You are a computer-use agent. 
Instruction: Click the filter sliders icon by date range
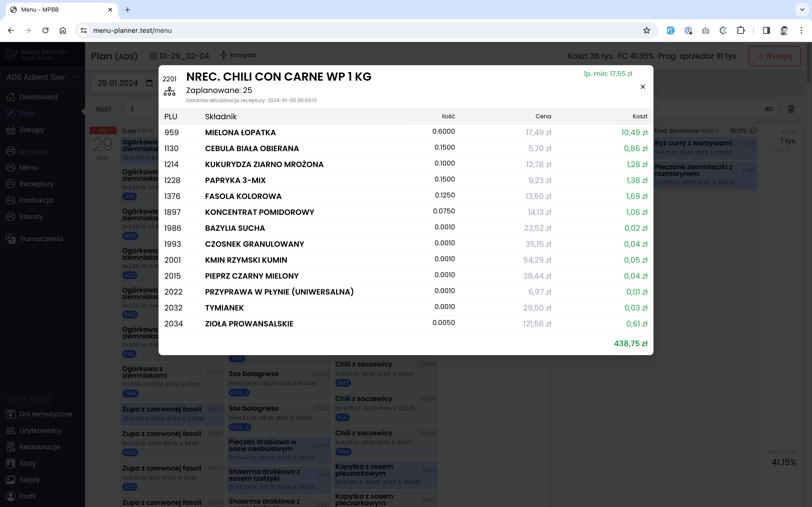(153, 56)
